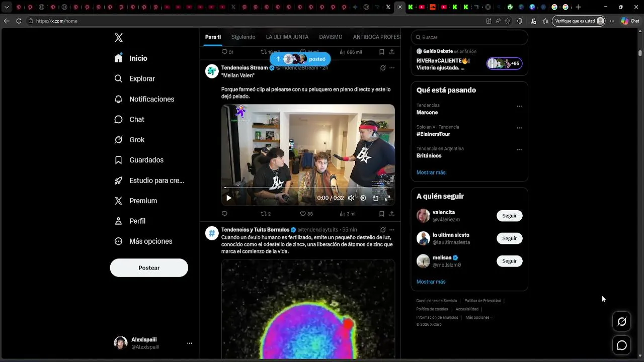Follow valencita
Image resolution: width=644 pixels, height=362 pixels.
[510, 216]
